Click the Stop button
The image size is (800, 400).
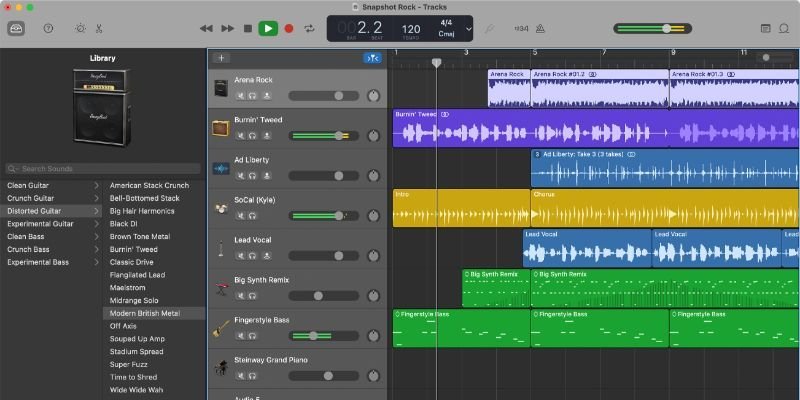pyautogui.click(x=248, y=29)
